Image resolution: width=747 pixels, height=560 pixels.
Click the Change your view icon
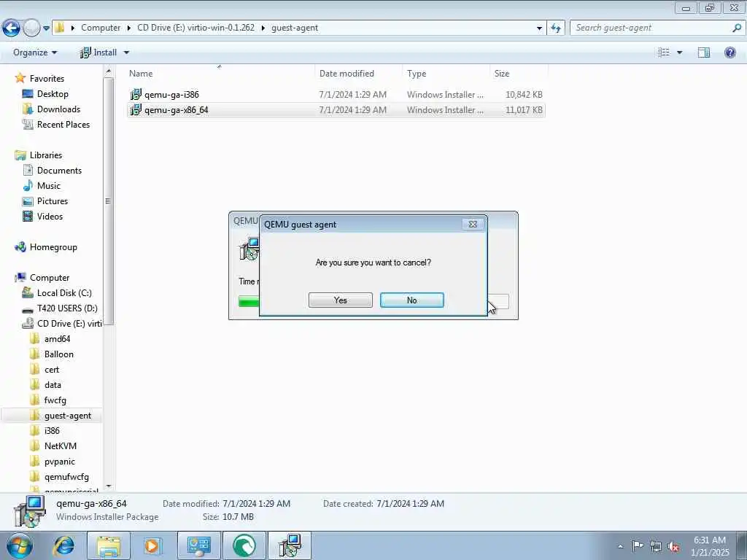click(x=664, y=52)
